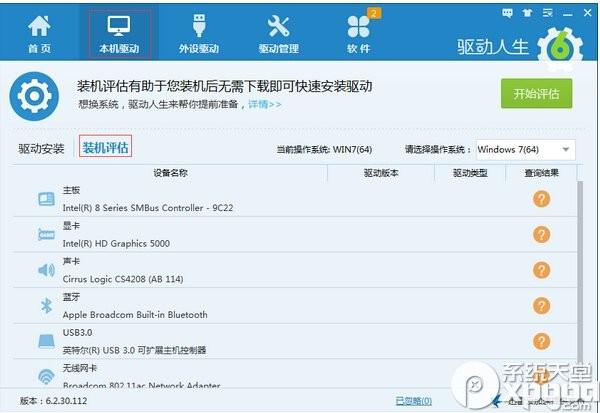600x413 pixels.
Task: Click the question mark for HD Graphics 5000
Action: [x=541, y=234]
